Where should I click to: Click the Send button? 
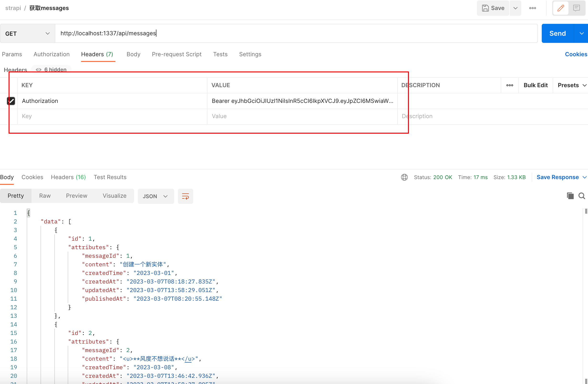point(557,33)
